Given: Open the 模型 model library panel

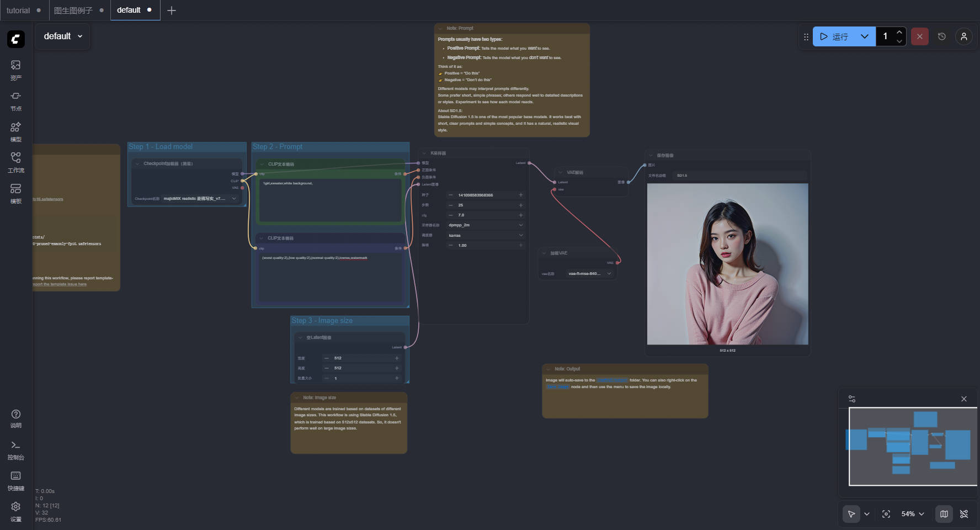Looking at the screenshot, I should coord(15,131).
